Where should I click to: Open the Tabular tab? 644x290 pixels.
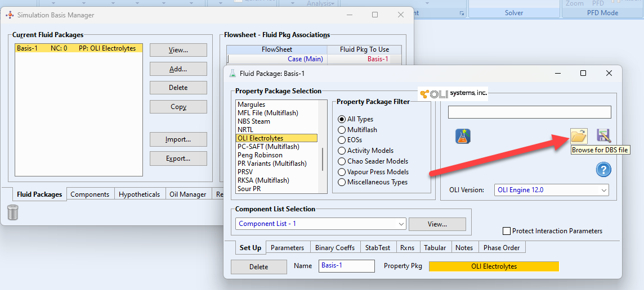pos(435,248)
